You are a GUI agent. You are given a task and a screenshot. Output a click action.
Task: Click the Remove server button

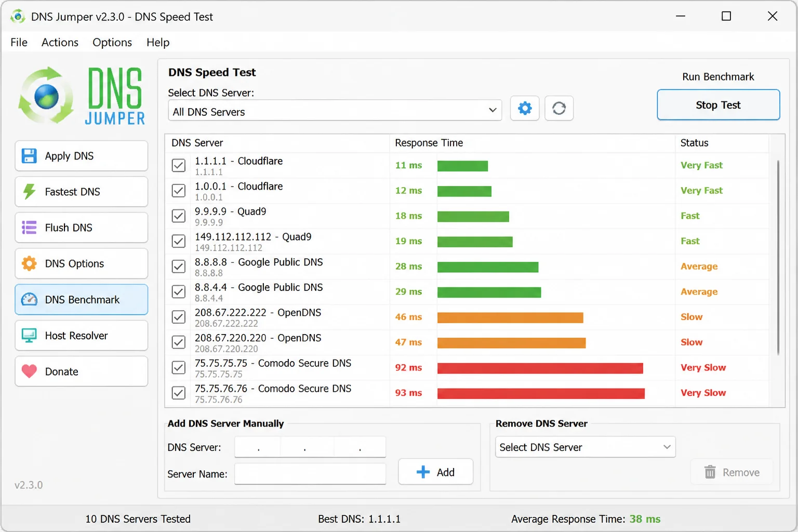pyautogui.click(x=731, y=472)
